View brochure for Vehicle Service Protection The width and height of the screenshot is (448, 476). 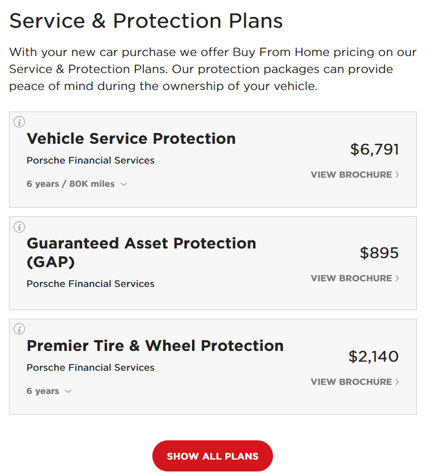tap(355, 174)
